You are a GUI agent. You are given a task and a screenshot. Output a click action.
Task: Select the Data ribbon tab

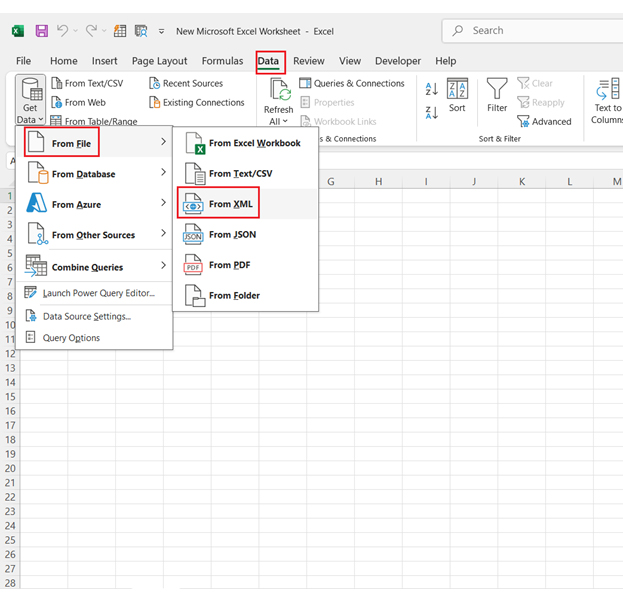(268, 61)
